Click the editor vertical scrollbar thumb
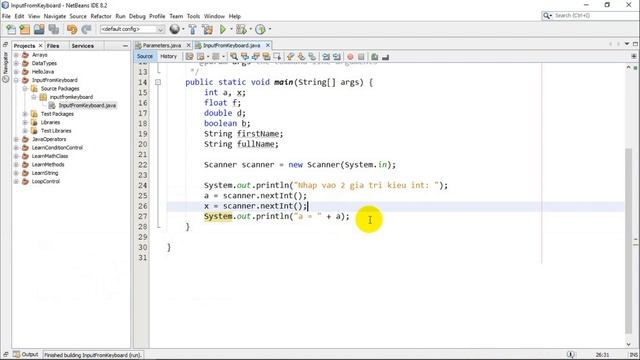Viewport: 640px width, 360px height. coord(629,241)
